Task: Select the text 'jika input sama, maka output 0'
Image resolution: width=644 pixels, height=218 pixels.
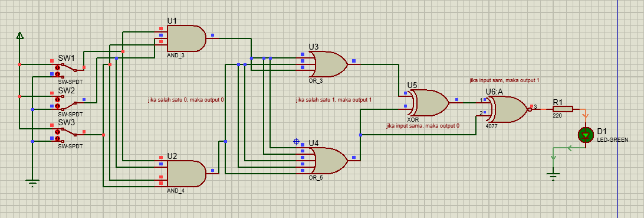Action: pos(423,126)
